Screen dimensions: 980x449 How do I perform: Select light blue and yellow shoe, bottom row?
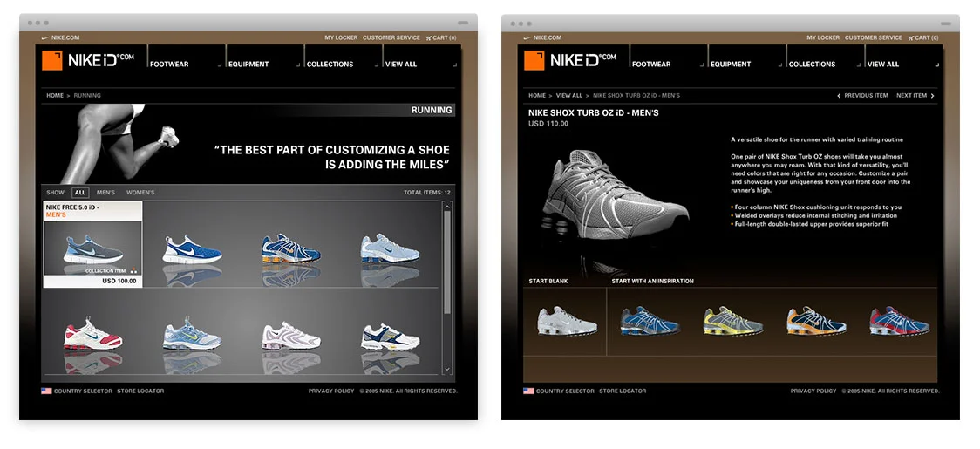(192, 334)
